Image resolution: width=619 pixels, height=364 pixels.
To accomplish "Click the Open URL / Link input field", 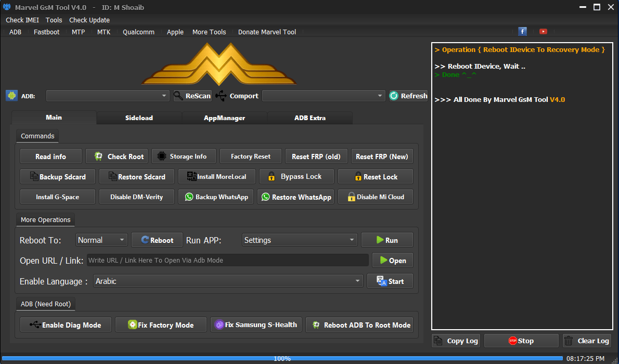I will [x=227, y=260].
